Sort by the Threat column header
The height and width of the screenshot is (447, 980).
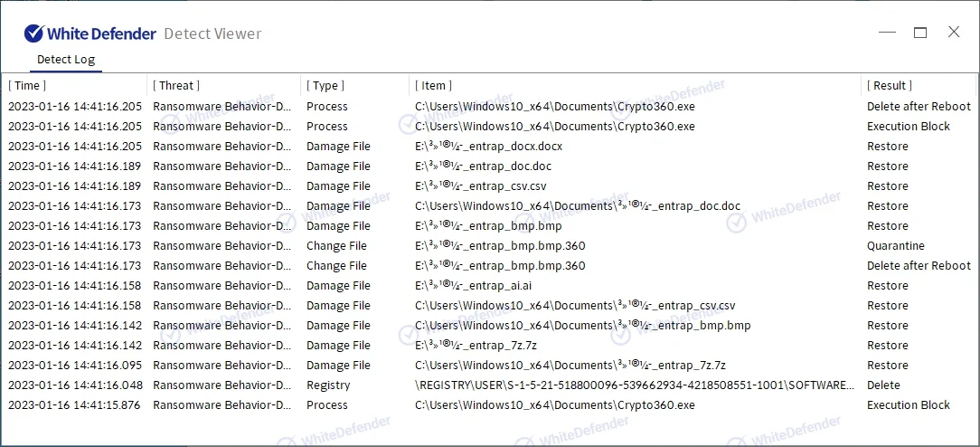point(175,85)
